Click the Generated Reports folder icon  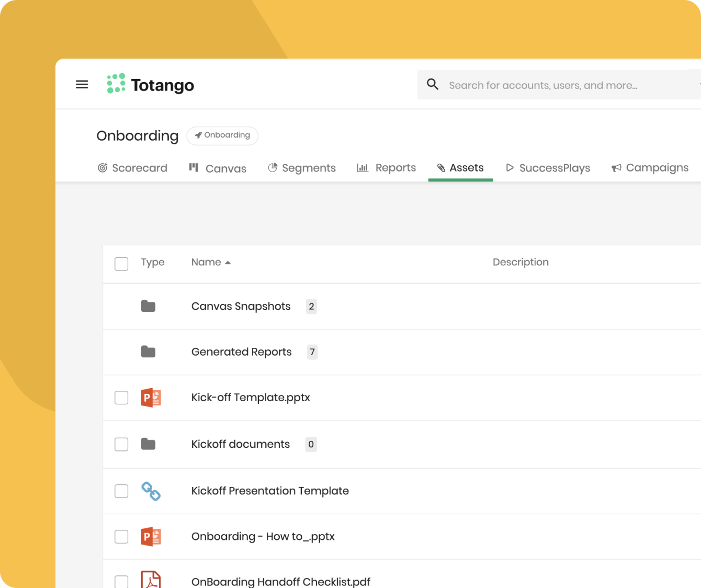tap(148, 352)
